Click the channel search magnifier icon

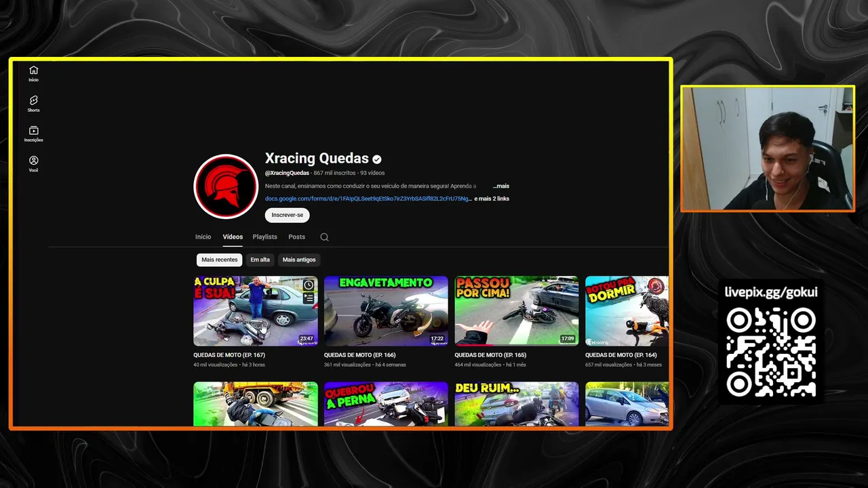tap(324, 237)
